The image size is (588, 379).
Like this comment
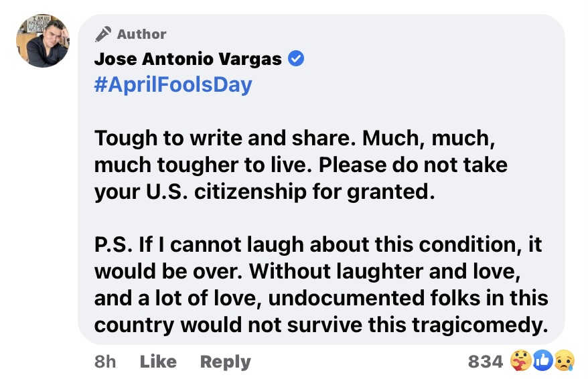158,362
